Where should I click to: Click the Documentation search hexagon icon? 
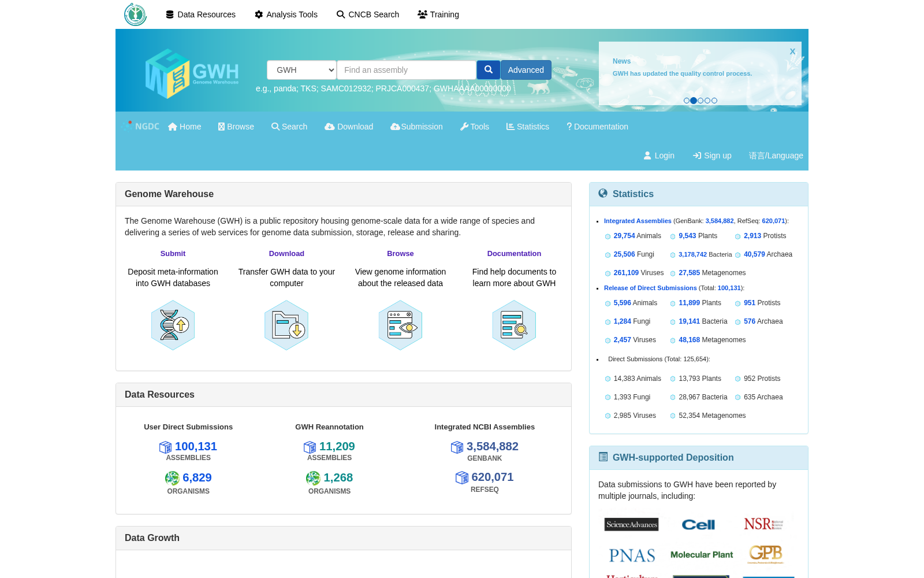pos(514,325)
